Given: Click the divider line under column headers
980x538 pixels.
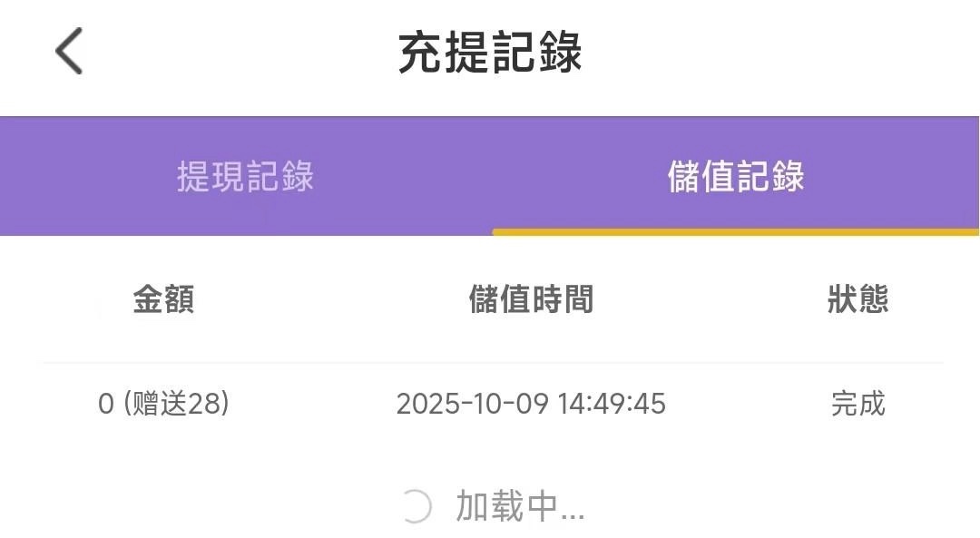Looking at the screenshot, I should click(490, 363).
